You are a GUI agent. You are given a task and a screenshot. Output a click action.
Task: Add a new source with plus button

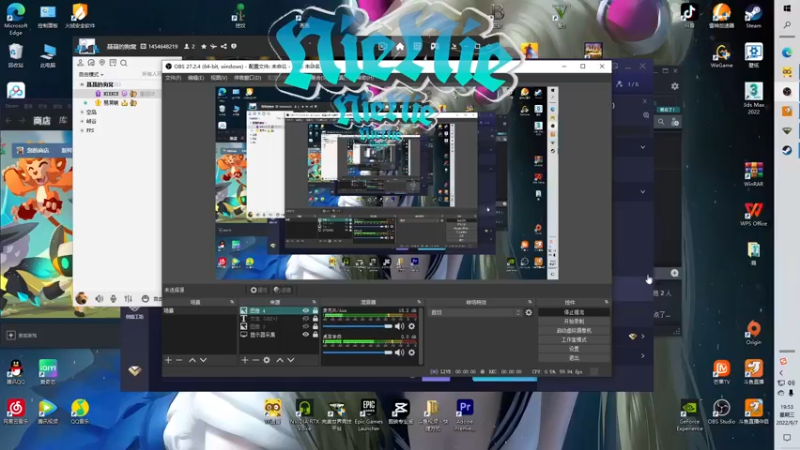[244, 360]
